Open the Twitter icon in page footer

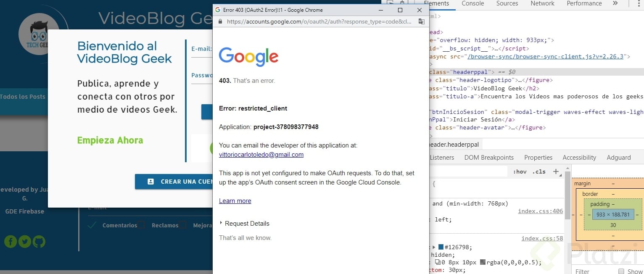(24, 242)
